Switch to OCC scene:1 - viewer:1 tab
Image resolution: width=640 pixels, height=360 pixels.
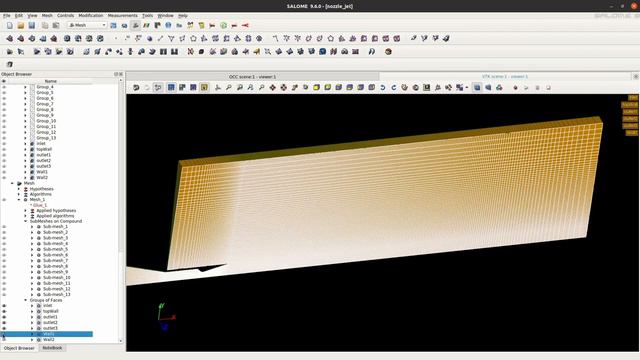pos(252,77)
